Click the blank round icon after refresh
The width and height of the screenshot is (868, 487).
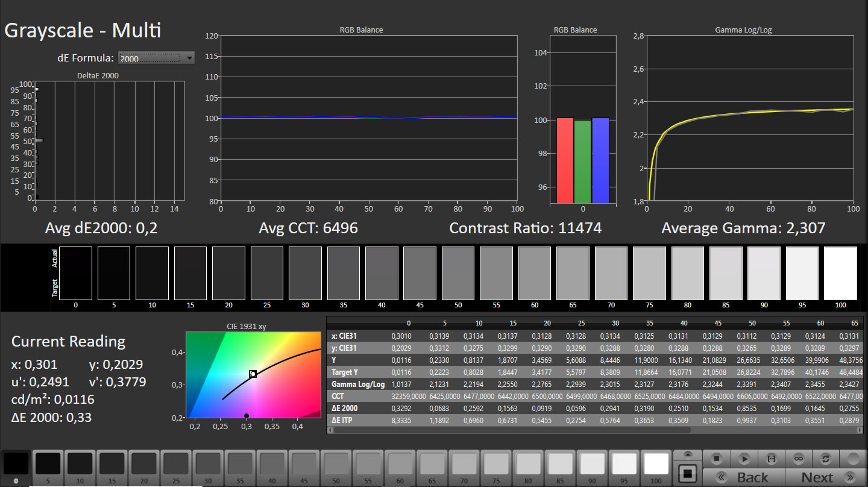(853, 459)
